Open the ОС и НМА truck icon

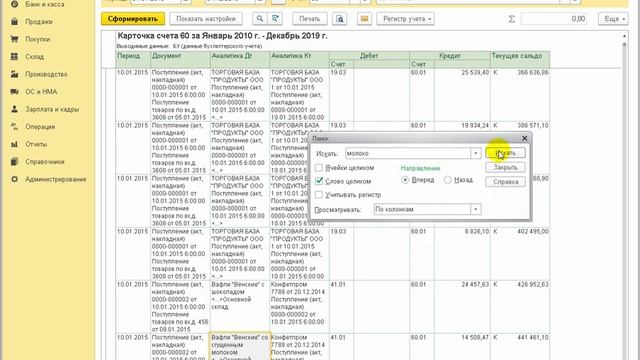coord(14,92)
